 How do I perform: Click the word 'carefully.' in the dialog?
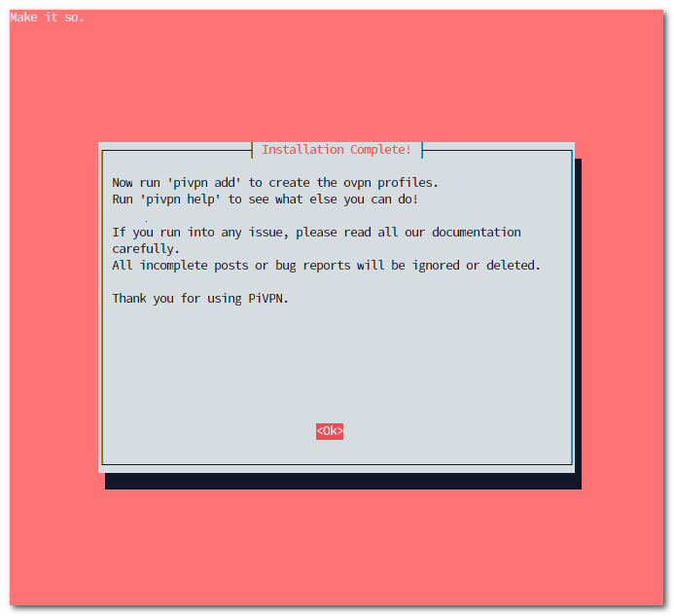pyautogui.click(x=146, y=249)
